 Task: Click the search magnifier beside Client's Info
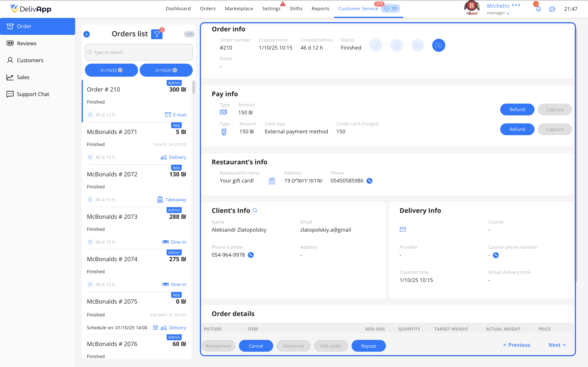coord(255,210)
